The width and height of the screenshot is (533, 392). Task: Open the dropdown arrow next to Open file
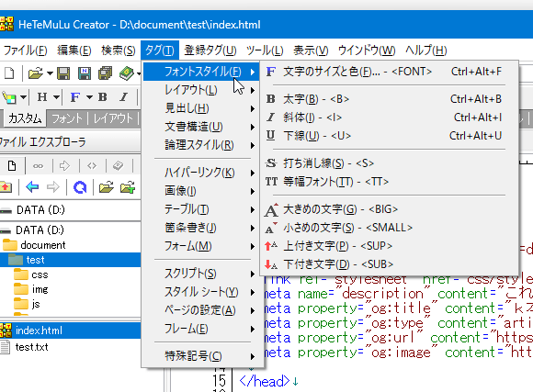(50, 73)
